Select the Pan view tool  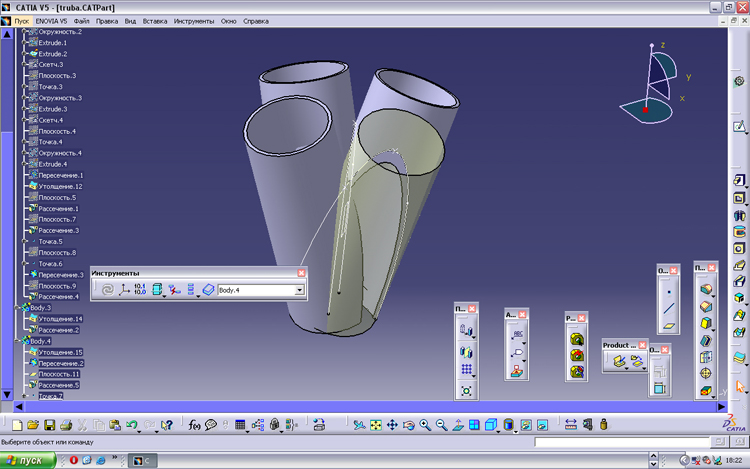click(392, 426)
